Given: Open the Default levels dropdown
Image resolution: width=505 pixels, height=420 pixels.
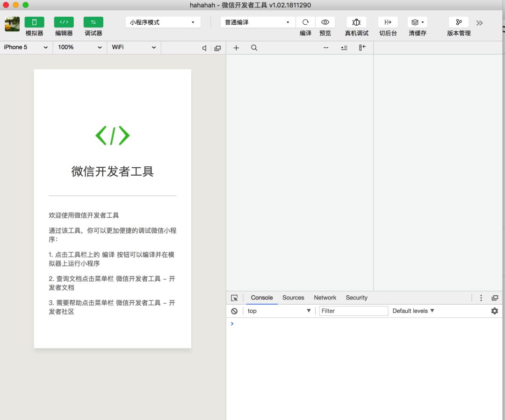Looking at the screenshot, I should 413,311.
